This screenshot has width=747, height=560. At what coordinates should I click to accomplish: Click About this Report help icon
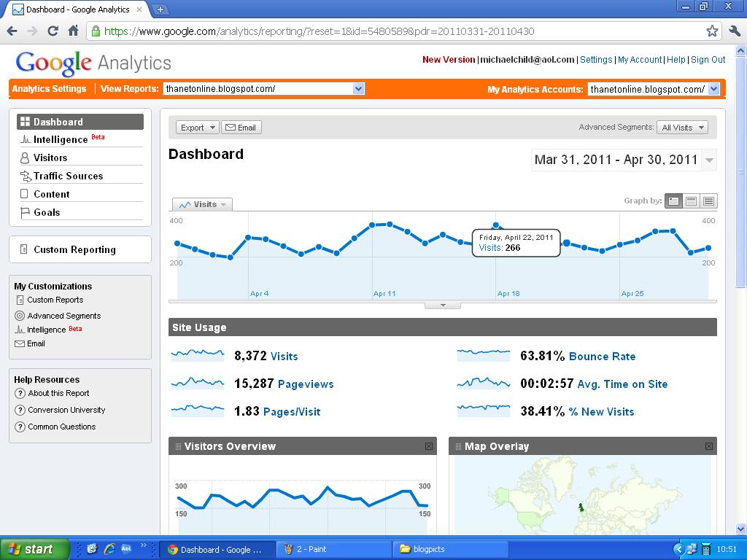[20, 393]
